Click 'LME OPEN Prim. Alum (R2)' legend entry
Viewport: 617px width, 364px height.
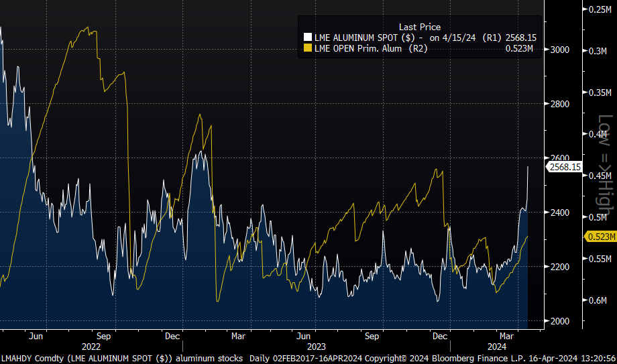click(371, 48)
